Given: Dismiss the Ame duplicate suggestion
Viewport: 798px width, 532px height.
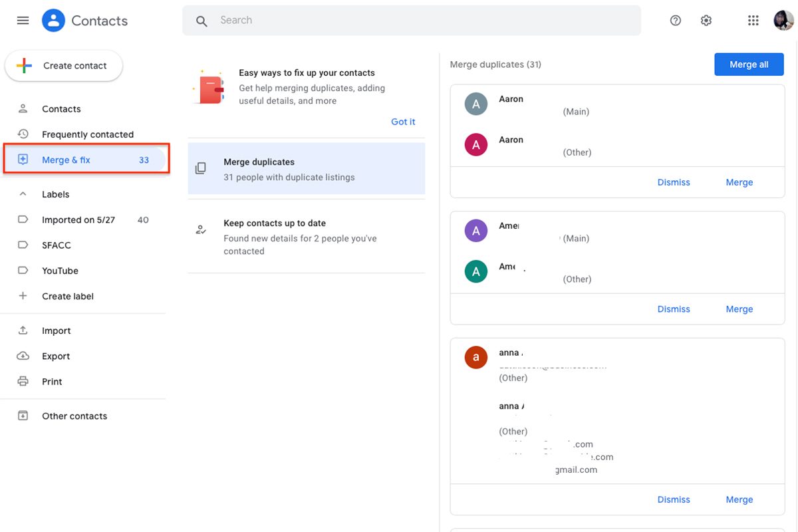Looking at the screenshot, I should pyautogui.click(x=674, y=309).
